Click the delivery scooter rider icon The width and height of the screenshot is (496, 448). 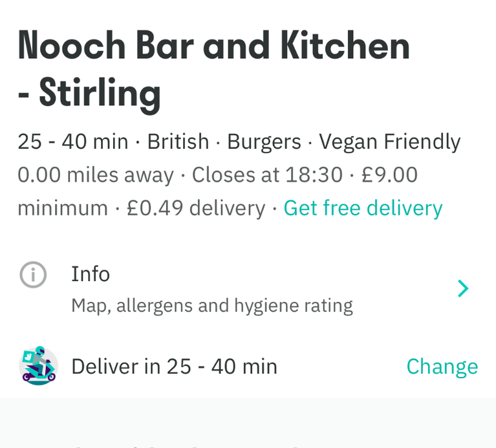click(x=39, y=366)
